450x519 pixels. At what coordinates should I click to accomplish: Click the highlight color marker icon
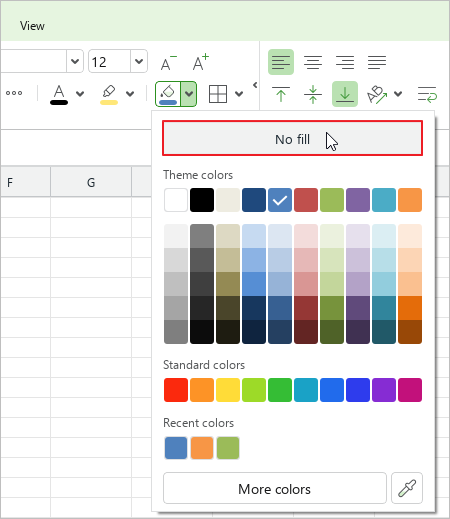pyautogui.click(x=109, y=94)
